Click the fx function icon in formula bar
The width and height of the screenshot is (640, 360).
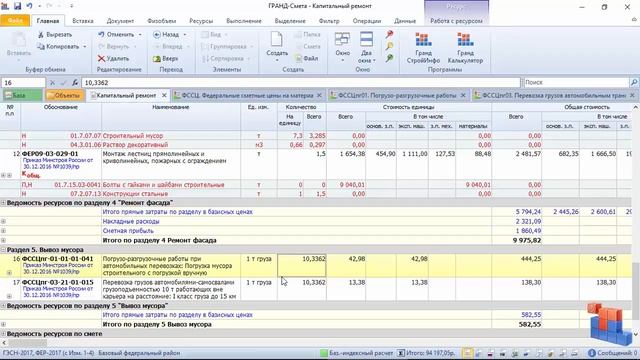[75, 83]
